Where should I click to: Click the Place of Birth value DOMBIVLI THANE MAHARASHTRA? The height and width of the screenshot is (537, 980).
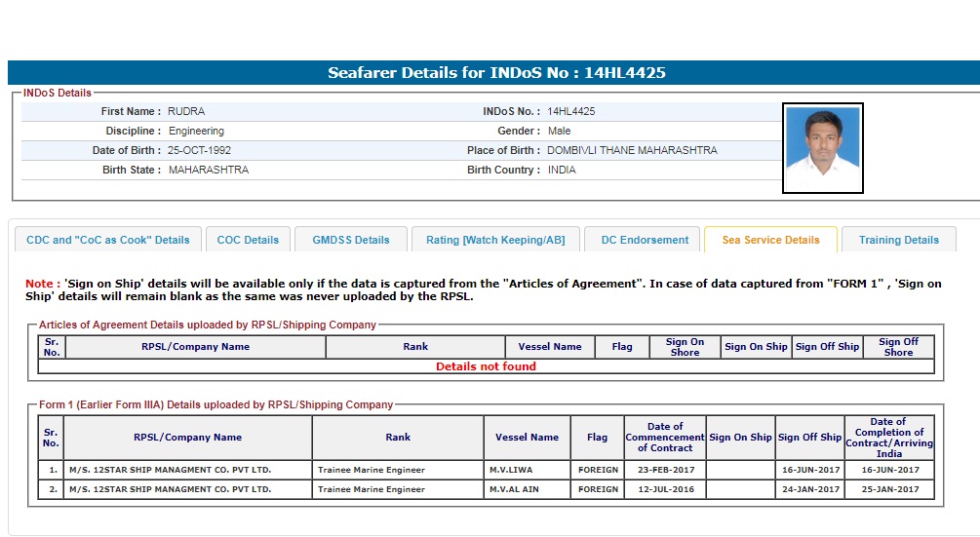click(x=632, y=150)
